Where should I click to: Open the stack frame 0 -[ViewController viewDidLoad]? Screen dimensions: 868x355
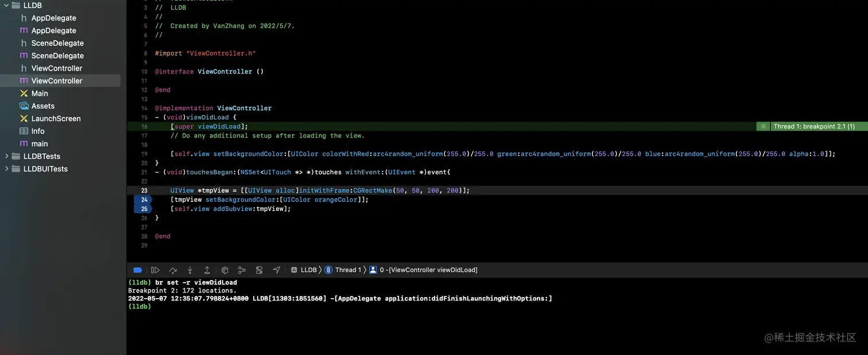click(424, 270)
